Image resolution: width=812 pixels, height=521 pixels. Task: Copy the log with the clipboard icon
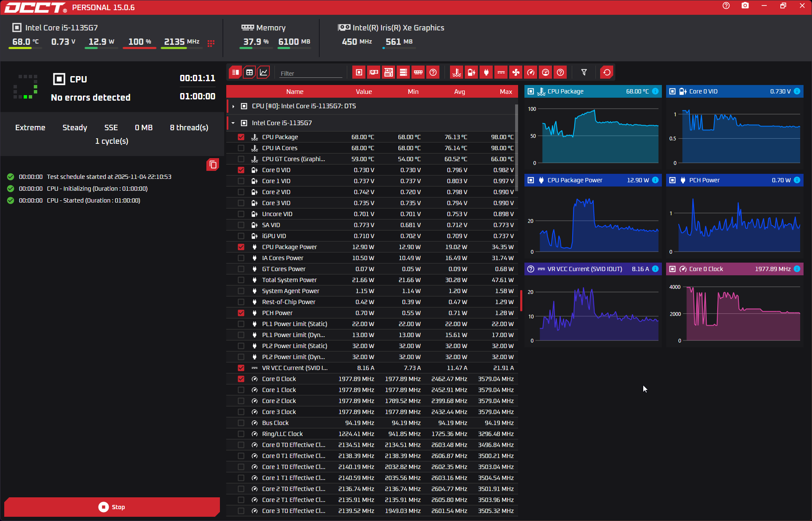213,165
